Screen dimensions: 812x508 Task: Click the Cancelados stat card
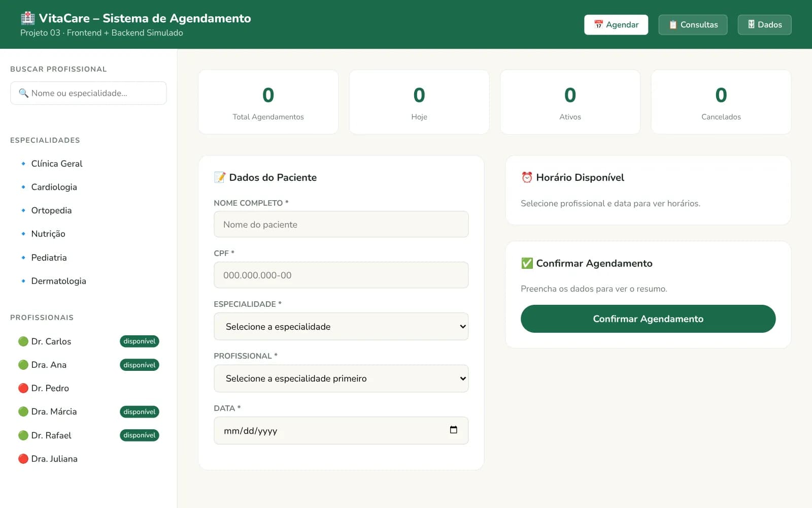point(721,102)
